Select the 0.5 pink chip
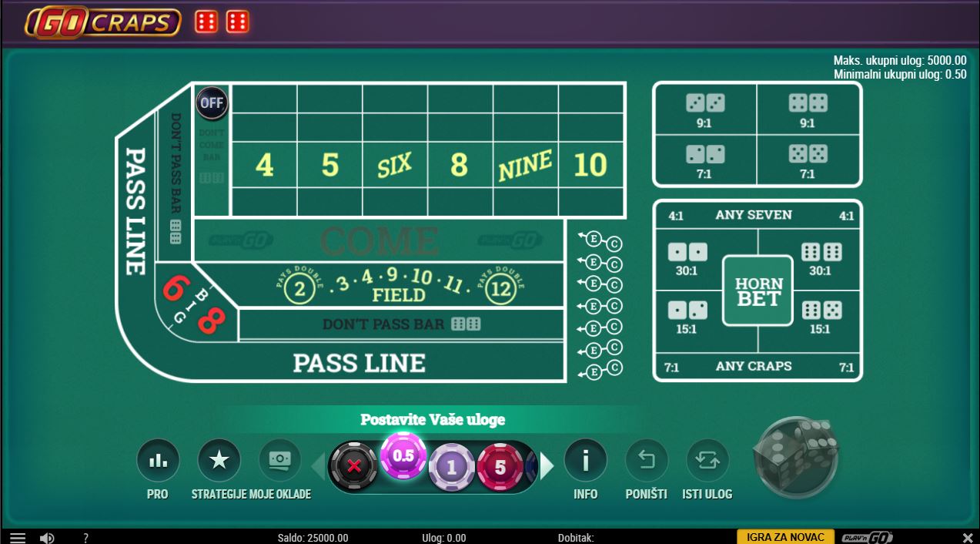 pyautogui.click(x=403, y=455)
